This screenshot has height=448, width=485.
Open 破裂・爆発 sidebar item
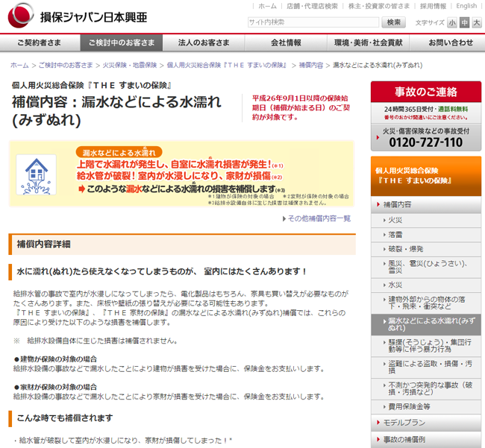[x=426, y=249]
